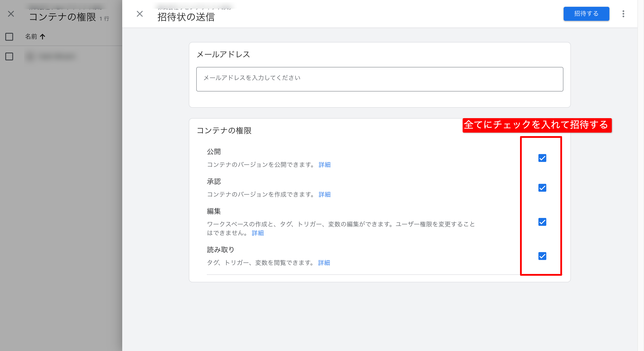This screenshot has height=351, width=644.
Task: Open the three-dot overflow menu
Action: (623, 14)
